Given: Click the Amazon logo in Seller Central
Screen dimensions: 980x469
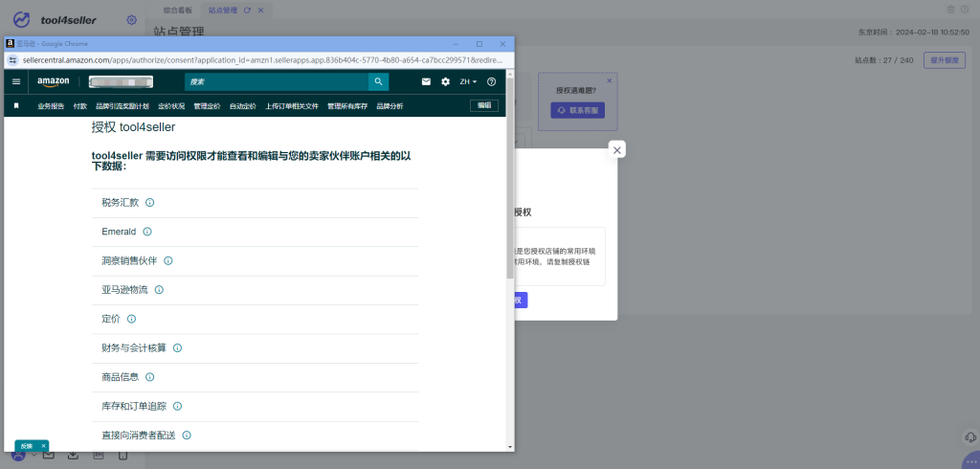Looking at the screenshot, I should pyautogui.click(x=53, y=82).
